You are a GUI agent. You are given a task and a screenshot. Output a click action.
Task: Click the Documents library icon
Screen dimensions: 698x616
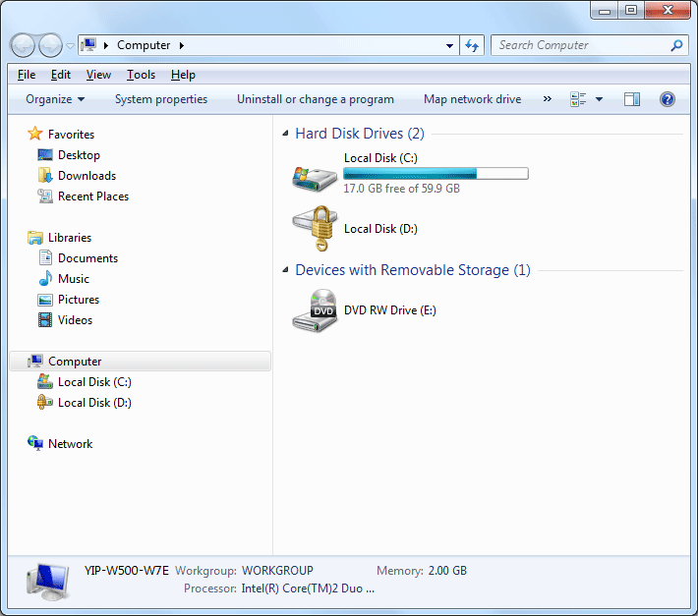(x=45, y=257)
